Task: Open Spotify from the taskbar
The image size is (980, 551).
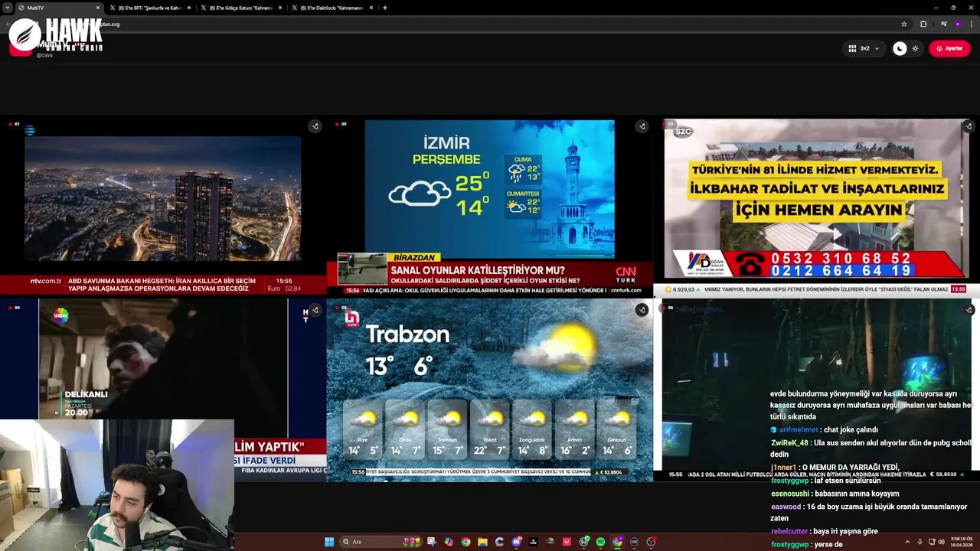Action: pos(600,542)
